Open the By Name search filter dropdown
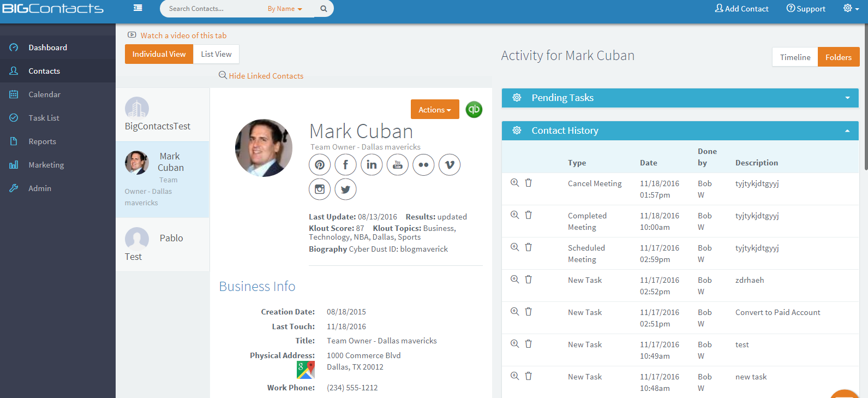The width and height of the screenshot is (868, 398). [285, 9]
